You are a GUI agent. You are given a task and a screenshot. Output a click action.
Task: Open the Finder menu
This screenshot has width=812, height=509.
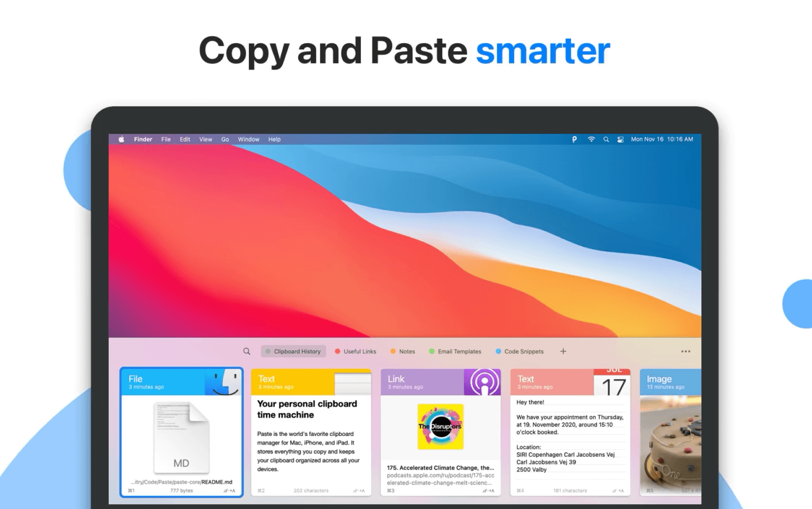tap(143, 139)
